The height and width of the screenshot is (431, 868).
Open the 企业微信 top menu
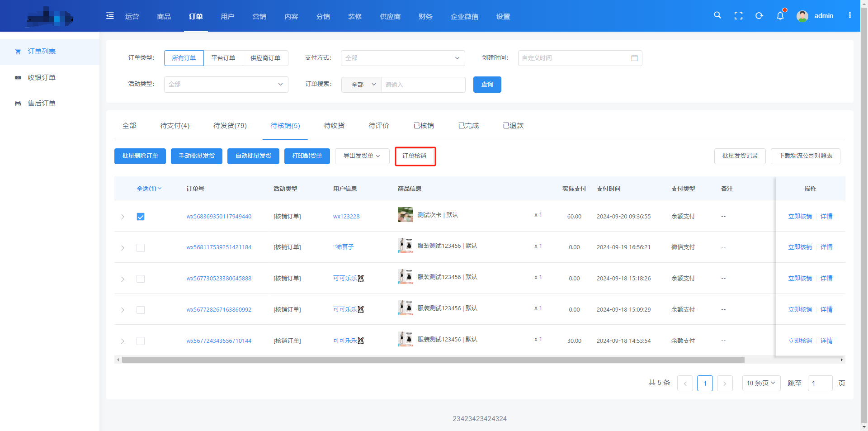(x=464, y=16)
